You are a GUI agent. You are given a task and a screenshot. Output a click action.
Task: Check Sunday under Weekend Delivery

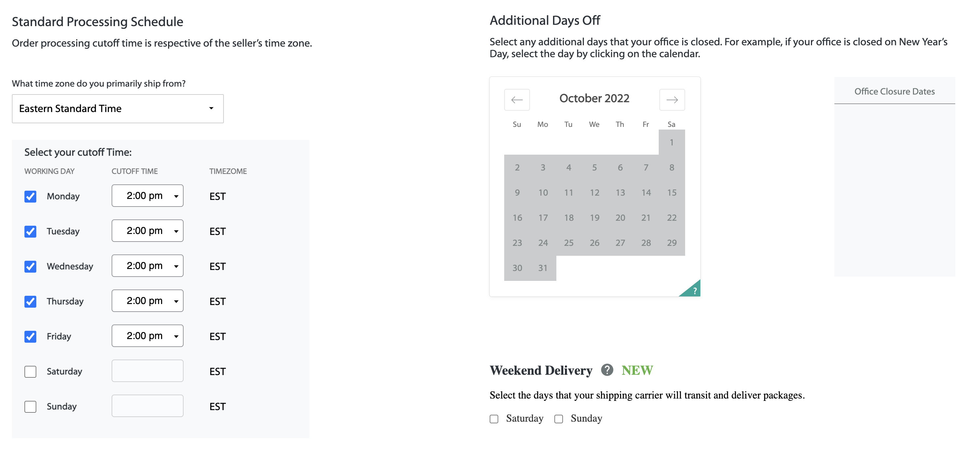[558, 419]
